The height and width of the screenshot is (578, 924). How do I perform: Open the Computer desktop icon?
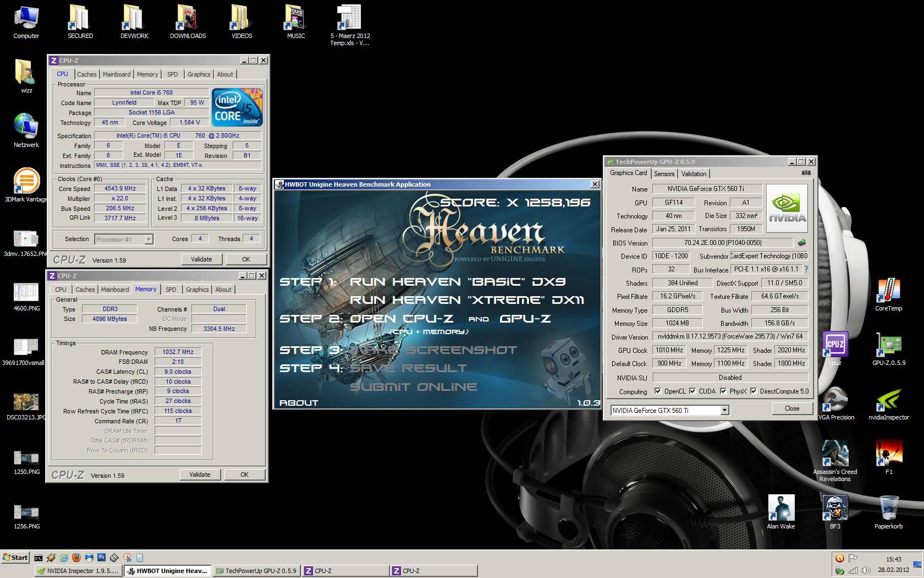26,22
